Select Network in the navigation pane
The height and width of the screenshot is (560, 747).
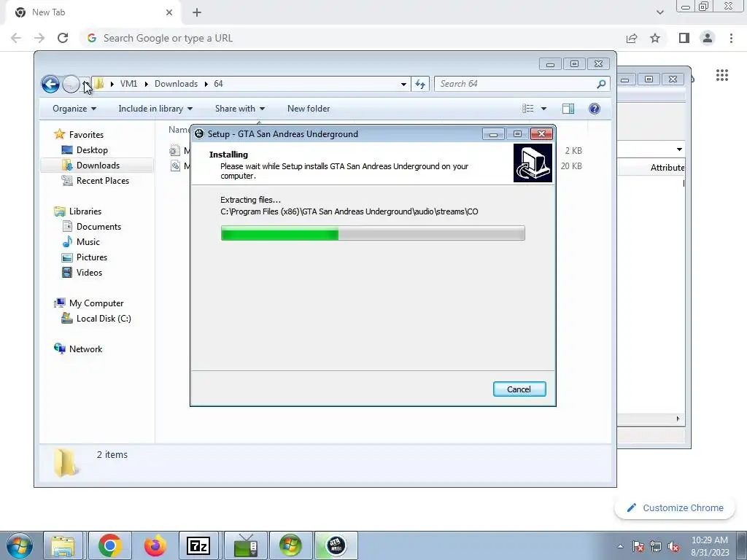click(85, 349)
